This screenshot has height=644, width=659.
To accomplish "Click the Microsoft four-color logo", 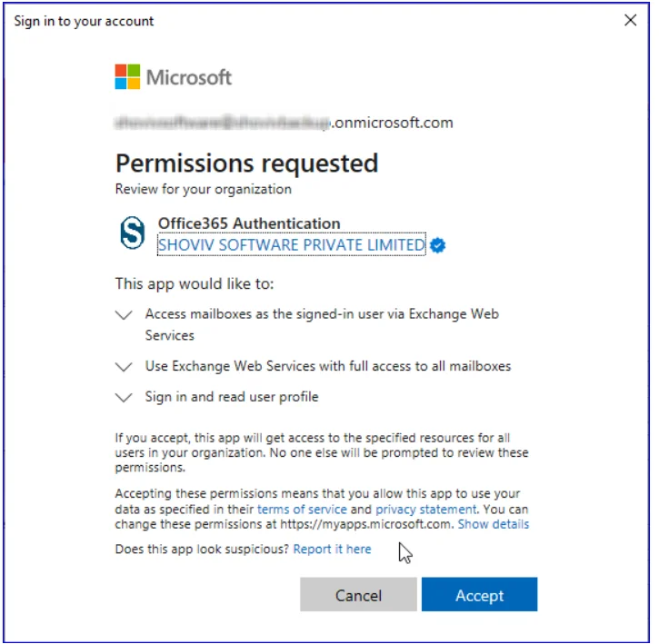I will 127,77.
